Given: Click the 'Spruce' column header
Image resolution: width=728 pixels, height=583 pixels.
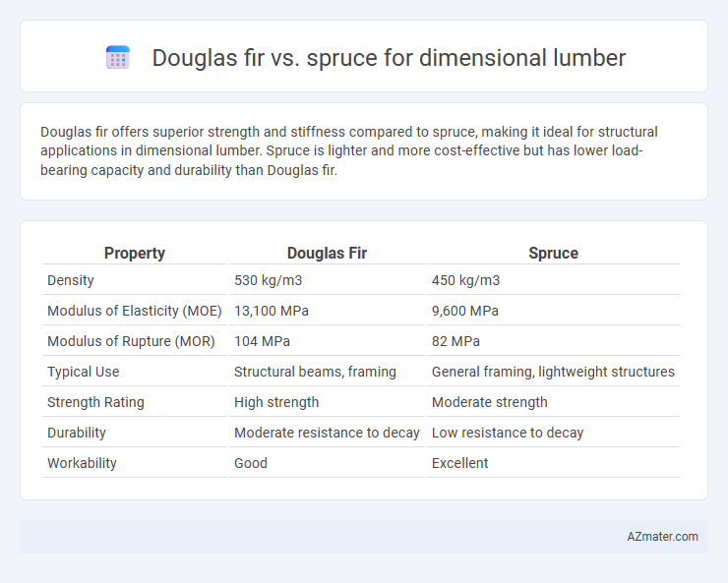Looking at the screenshot, I should (553, 253).
